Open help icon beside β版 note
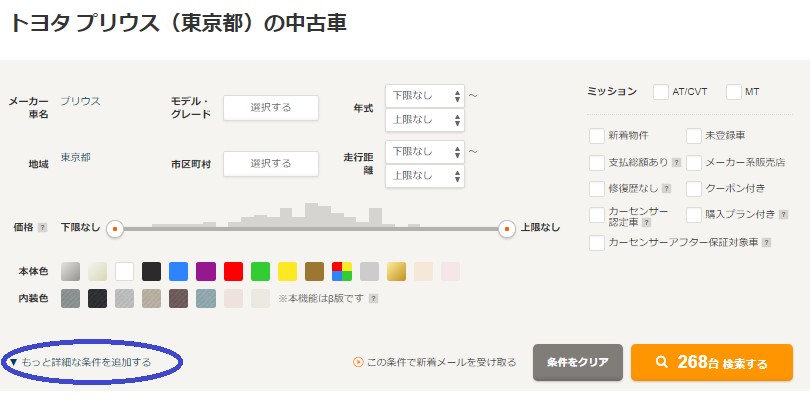This screenshot has height=420, width=810. click(373, 299)
